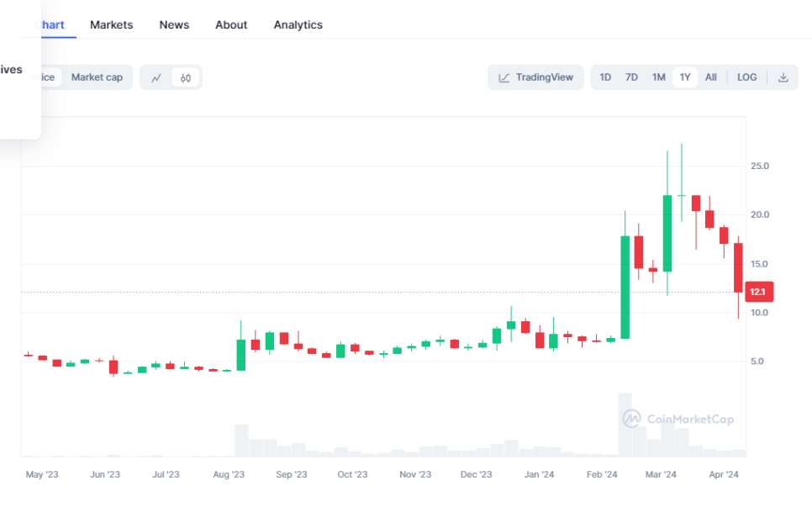
Task: Click the May '23 axis label
Action: (x=42, y=474)
